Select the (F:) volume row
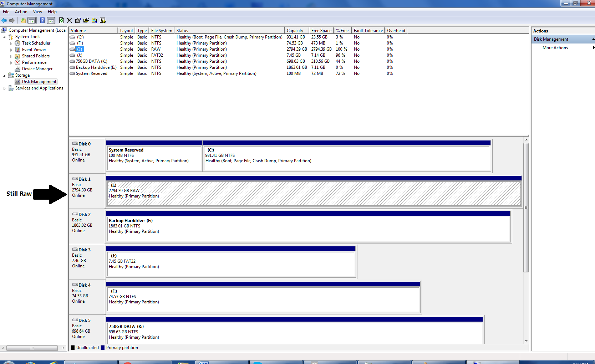The width and height of the screenshot is (595, 364). (x=238, y=43)
